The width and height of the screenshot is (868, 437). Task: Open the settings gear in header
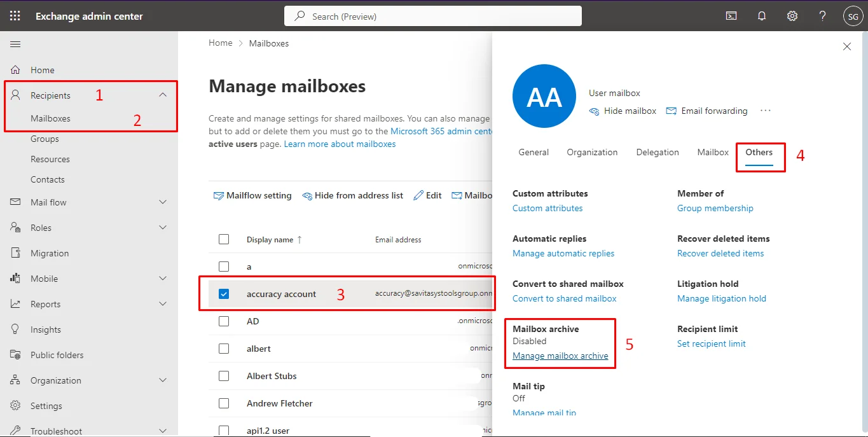point(792,16)
